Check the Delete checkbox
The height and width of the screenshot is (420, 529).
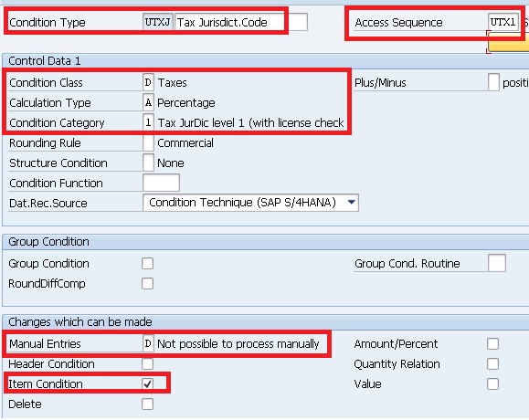tap(147, 404)
